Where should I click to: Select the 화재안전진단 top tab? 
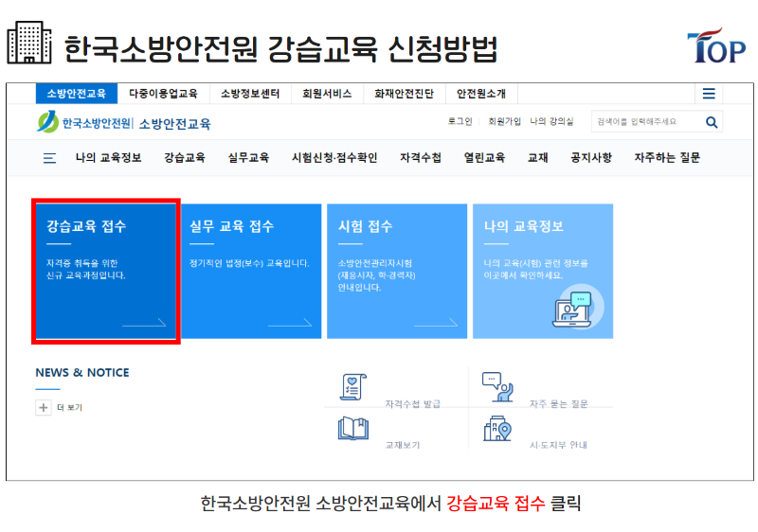pos(405,94)
